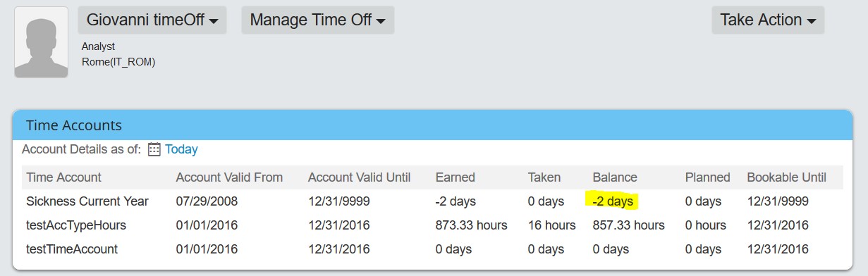Click the Time Accounts panel title bar

pyautogui.click(x=432, y=125)
